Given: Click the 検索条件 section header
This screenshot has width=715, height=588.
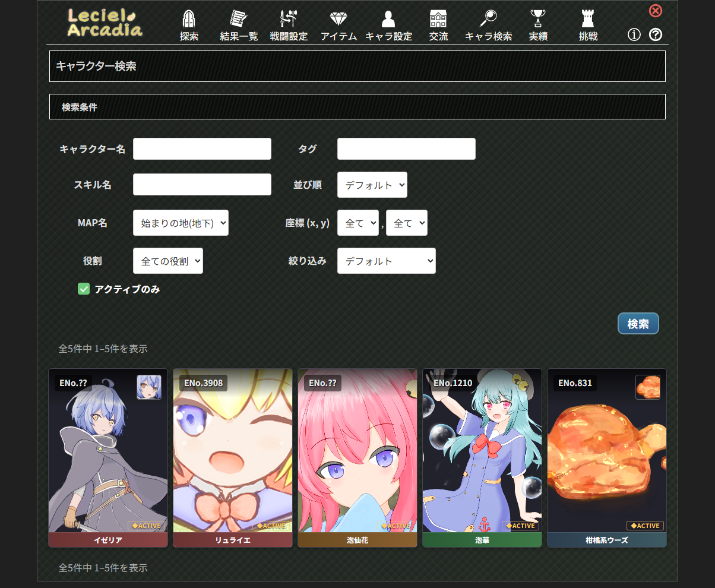Looking at the screenshot, I should click(357, 107).
